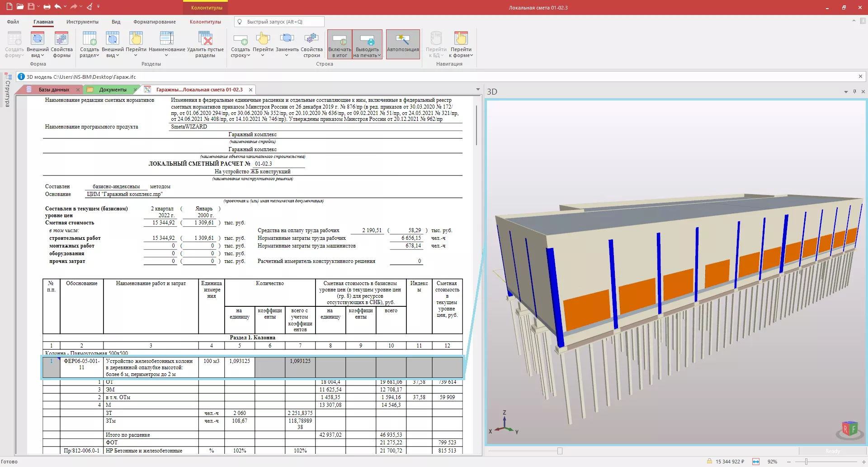Expand Заменить dropdown chevron
This screenshot has height=467, width=868.
[x=287, y=56]
